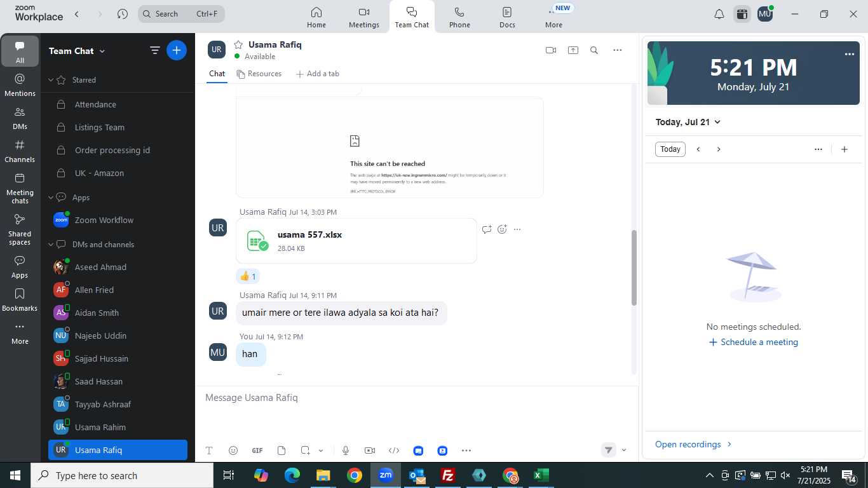Open More in left sidebar
The image size is (868, 488).
point(20,333)
